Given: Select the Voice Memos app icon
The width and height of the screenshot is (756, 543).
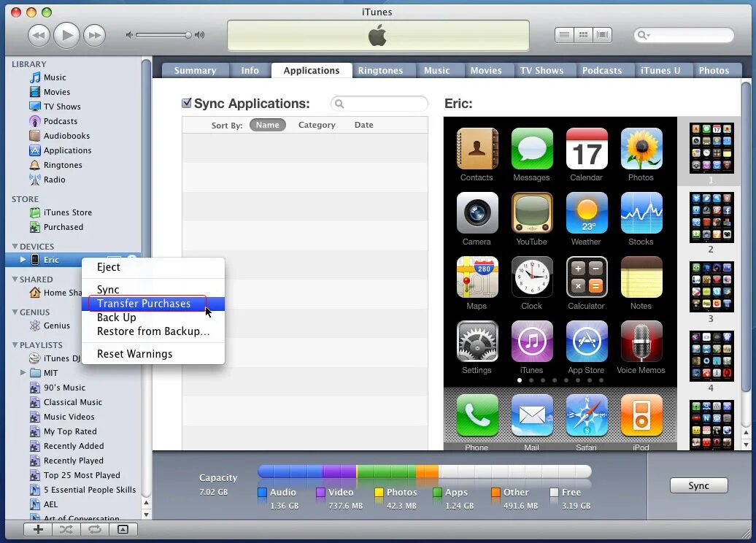Looking at the screenshot, I should (641, 341).
